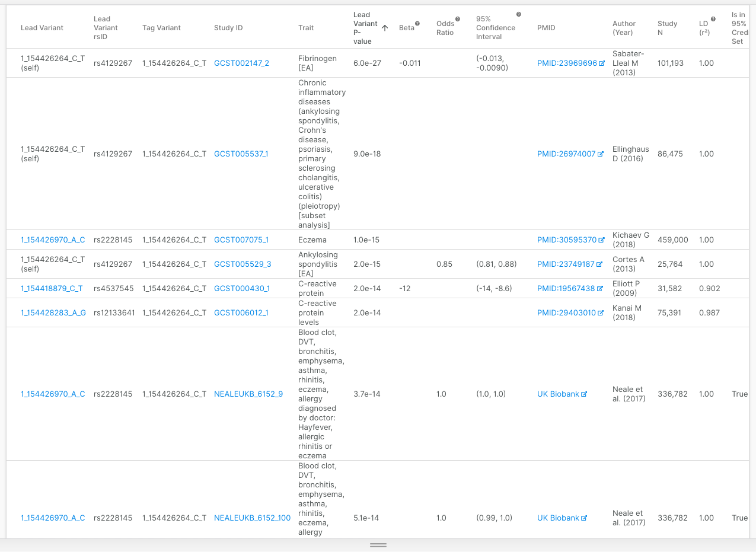
Task: Select P-value 6.0e-27 cell
Action: [x=367, y=63]
